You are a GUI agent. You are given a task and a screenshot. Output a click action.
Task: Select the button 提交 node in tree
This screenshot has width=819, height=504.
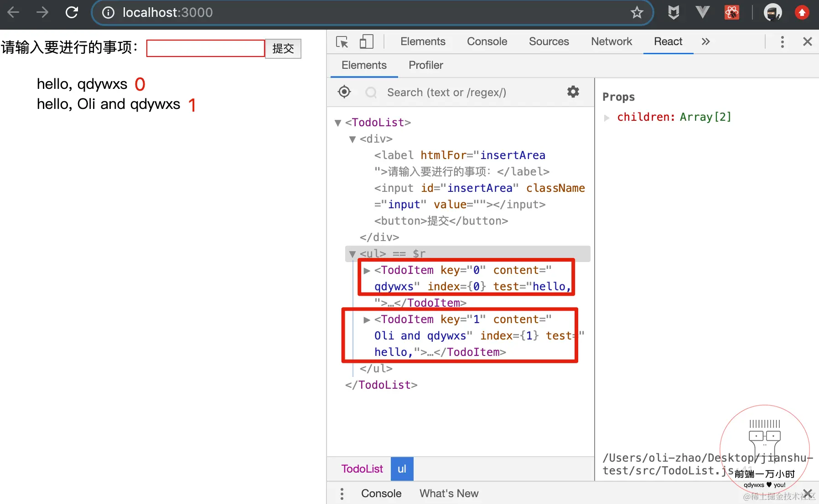[441, 221]
